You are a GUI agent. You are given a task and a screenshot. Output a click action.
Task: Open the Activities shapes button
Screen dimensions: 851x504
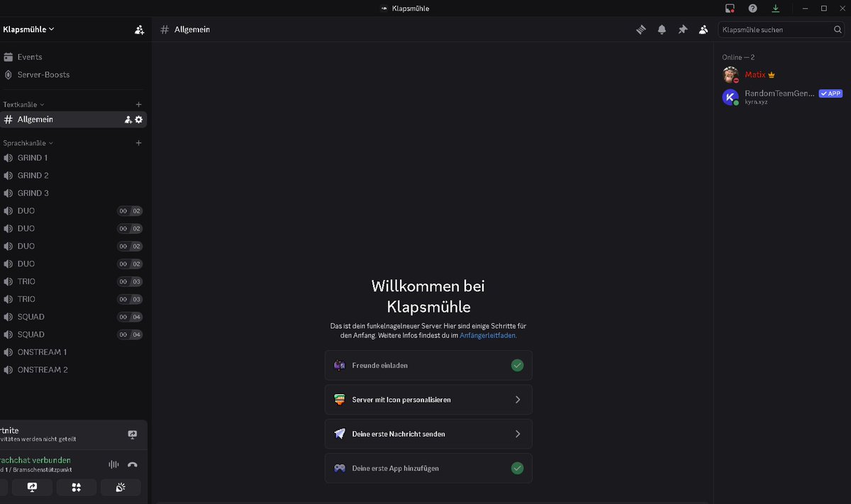pos(76,487)
